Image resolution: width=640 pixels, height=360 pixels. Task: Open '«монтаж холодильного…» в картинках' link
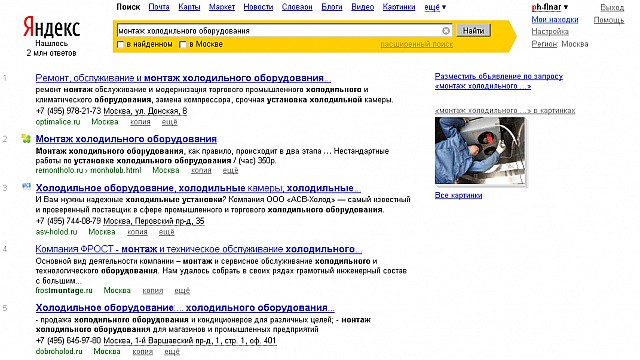click(505, 111)
